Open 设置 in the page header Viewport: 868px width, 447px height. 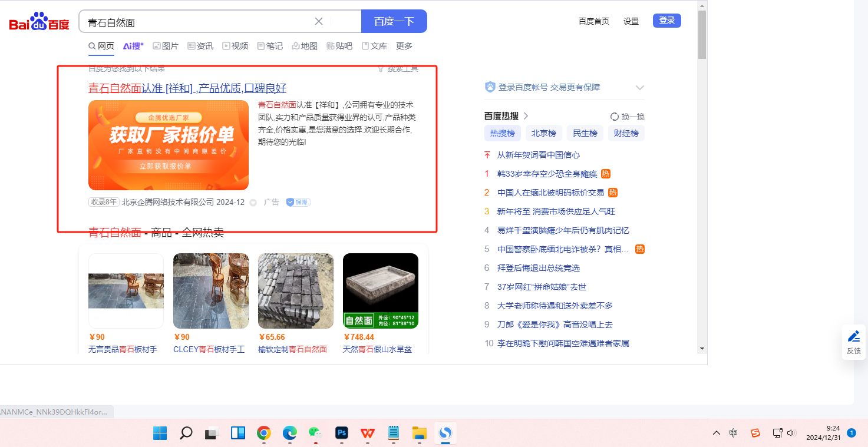[x=631, y=21]
